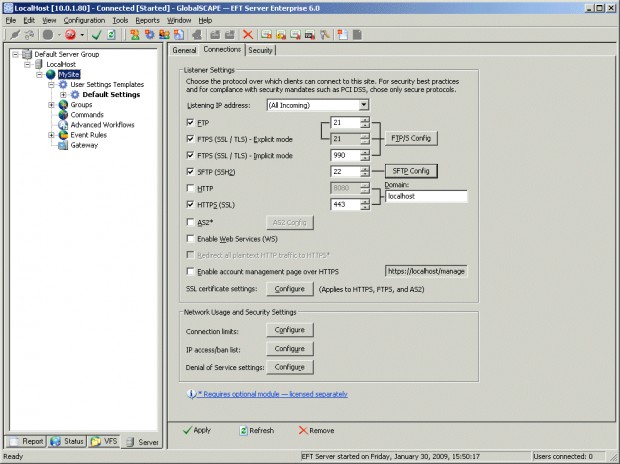
Task: Select the MySite globe icon in tree
Action: click(x=51, y=74)
